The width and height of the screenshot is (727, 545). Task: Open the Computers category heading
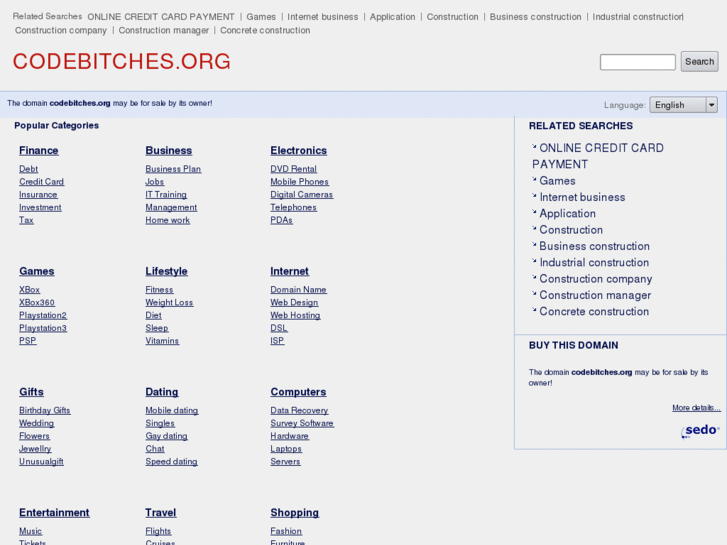[298, 392]
